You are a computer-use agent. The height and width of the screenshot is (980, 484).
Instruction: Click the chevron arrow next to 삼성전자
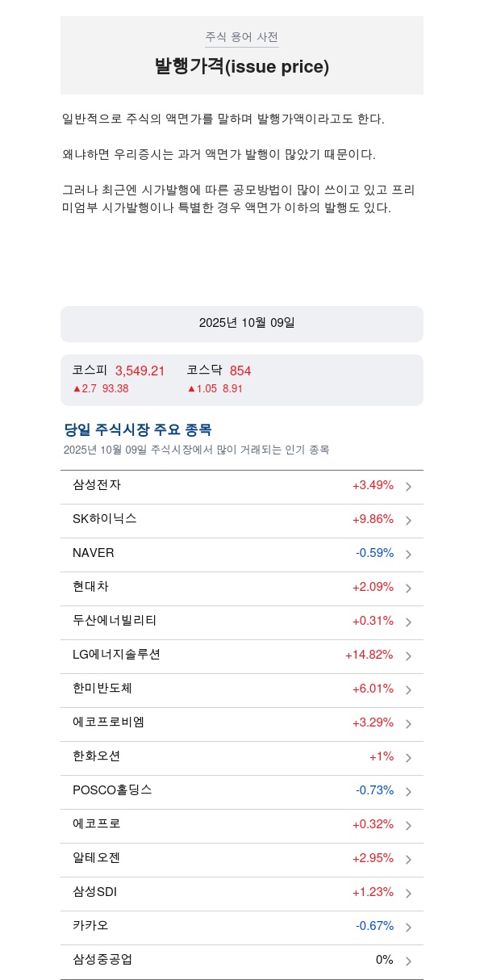(408, 487)
